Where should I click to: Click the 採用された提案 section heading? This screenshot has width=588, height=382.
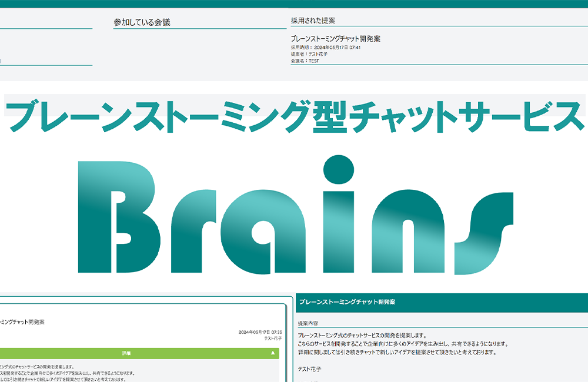coord(313,21)
